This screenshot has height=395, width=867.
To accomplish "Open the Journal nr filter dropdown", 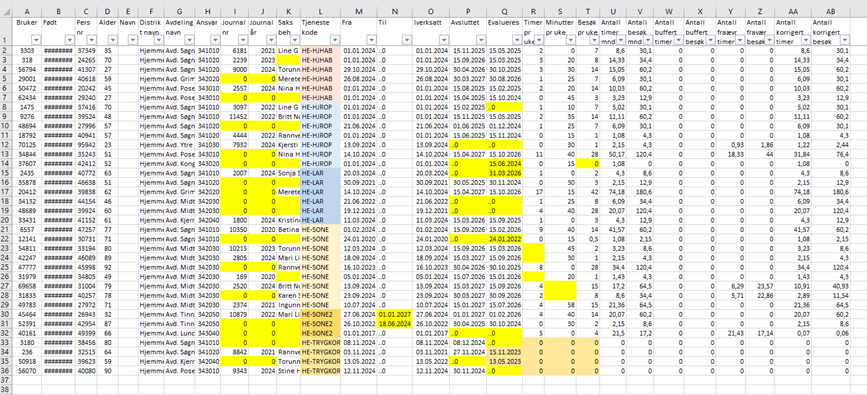I will pos(243,40).
